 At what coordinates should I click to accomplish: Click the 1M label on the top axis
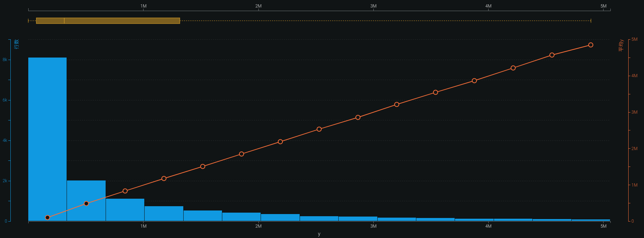coord(144,6)
